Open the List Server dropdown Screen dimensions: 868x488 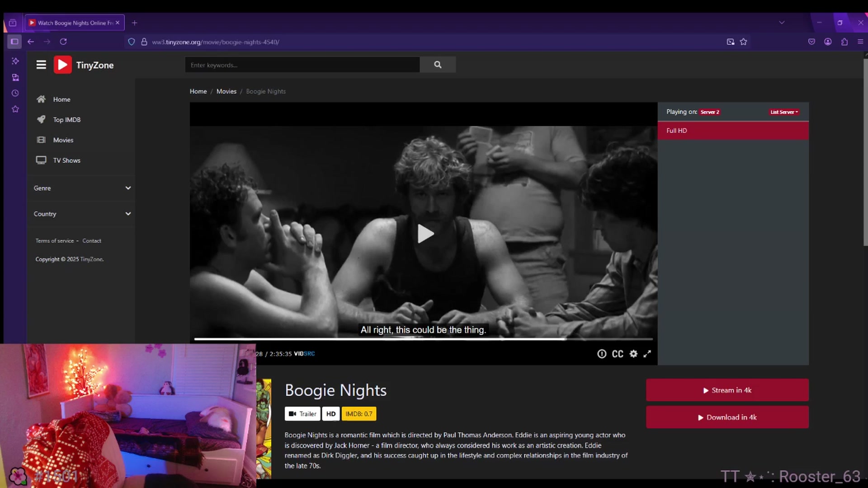tap(784, 112)
